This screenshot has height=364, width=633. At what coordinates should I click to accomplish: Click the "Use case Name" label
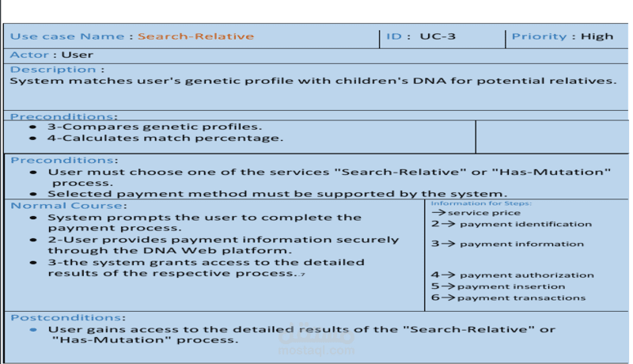(66, 36)
